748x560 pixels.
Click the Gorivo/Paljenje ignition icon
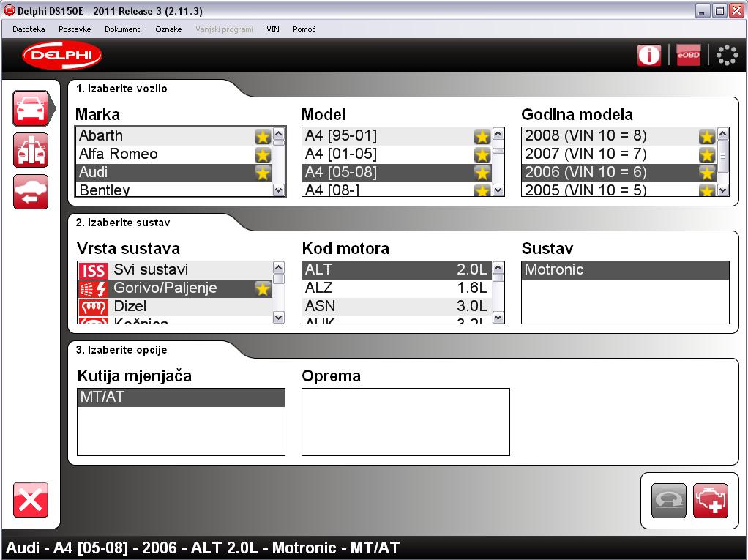[94, 288]
